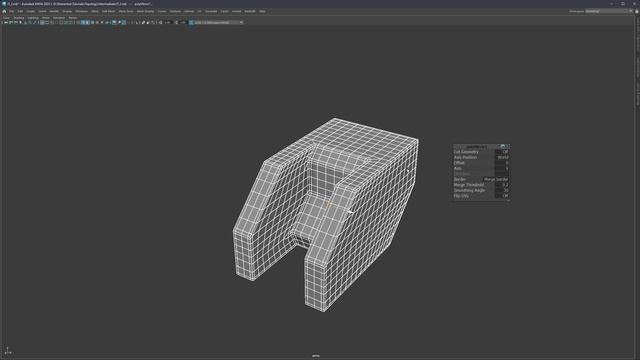Change Axis Position World setting
This screenshot has height=360, width=640.
coord(502,157)
